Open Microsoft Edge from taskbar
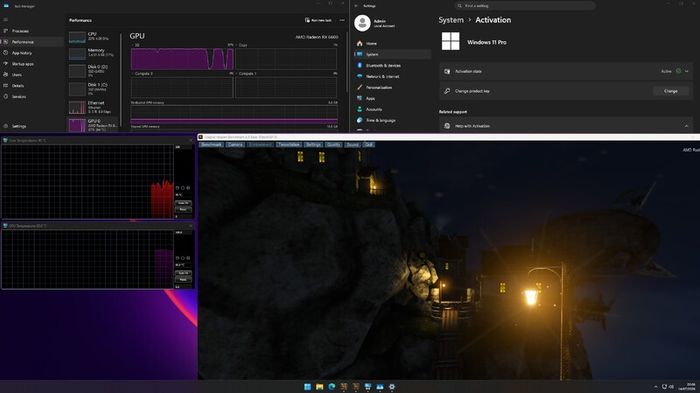The height and width of the screenshot is (393, 700). pyautogui.click(x=332, y=387)
